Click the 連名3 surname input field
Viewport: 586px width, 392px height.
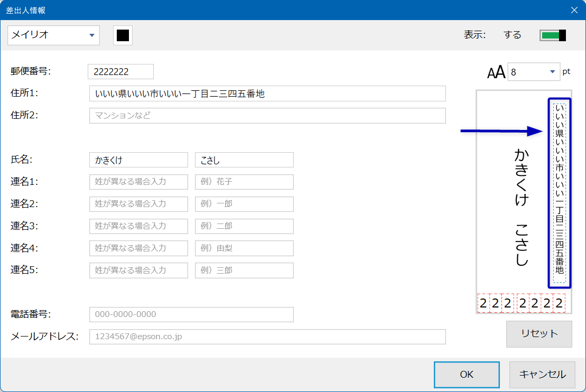coord(138,226)
